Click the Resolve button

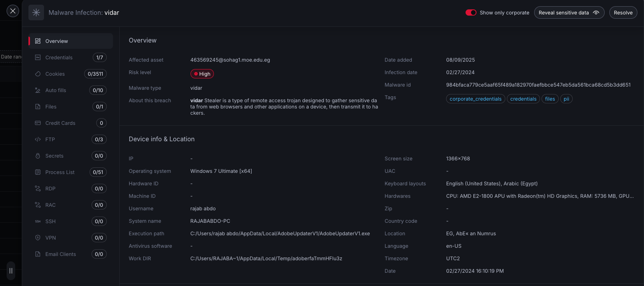(x=623, y=12)
